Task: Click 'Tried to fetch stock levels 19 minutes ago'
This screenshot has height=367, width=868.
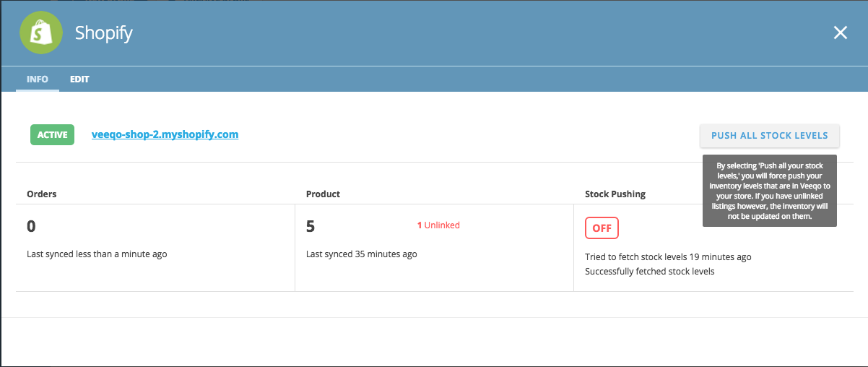Action: pyautogui.click(x=668, y=257)
